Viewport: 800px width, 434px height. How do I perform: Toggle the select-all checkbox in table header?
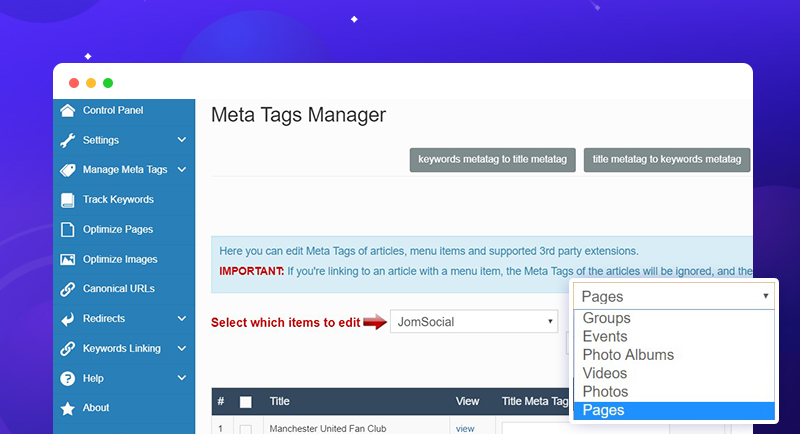[246, 402]
